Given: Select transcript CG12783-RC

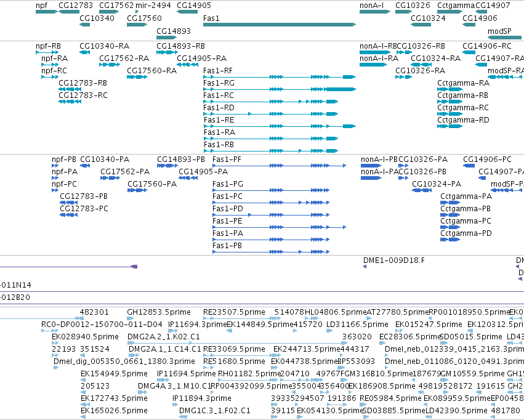Looking at the screenshot, I should 70,102.
